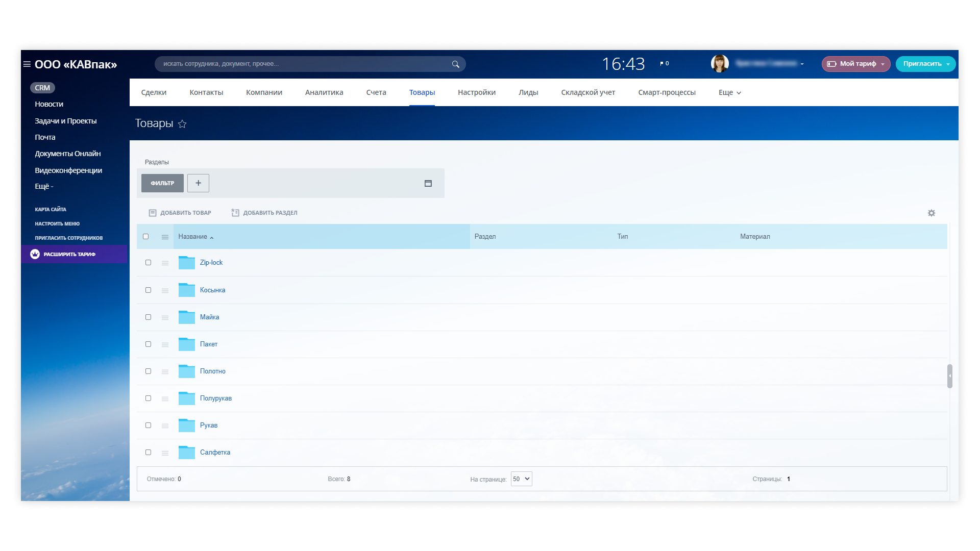Open the Полотно section link

tap(212, 371)
